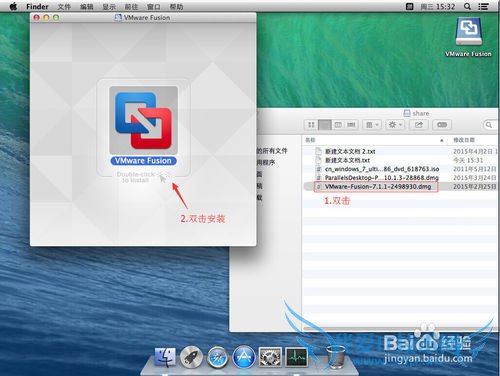Click the Edit Tags button in the share window
This screenshot has width=500, height=376.
click(x=442, y=125)
